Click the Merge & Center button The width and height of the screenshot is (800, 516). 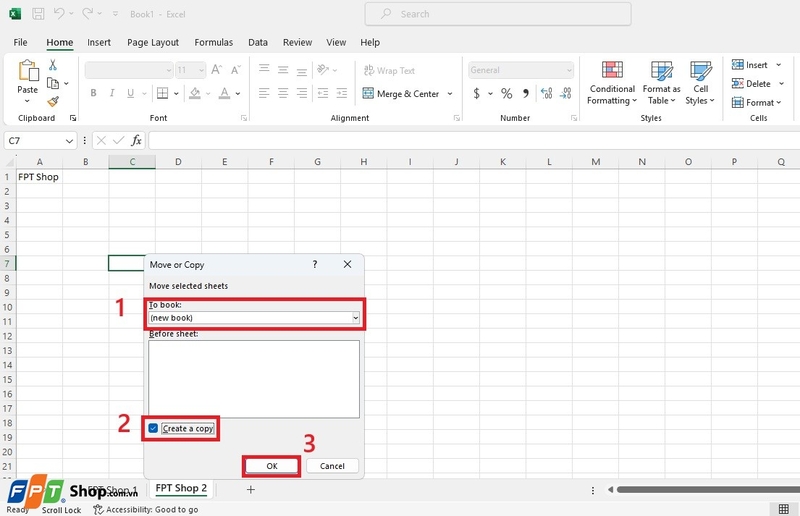pos(401,94)
